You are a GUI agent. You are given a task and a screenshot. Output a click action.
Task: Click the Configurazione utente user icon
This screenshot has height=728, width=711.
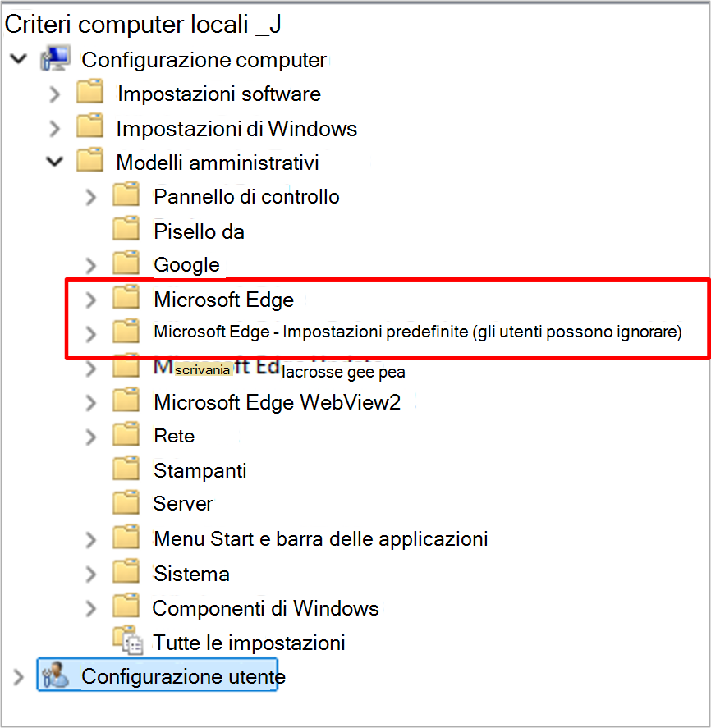55,675
